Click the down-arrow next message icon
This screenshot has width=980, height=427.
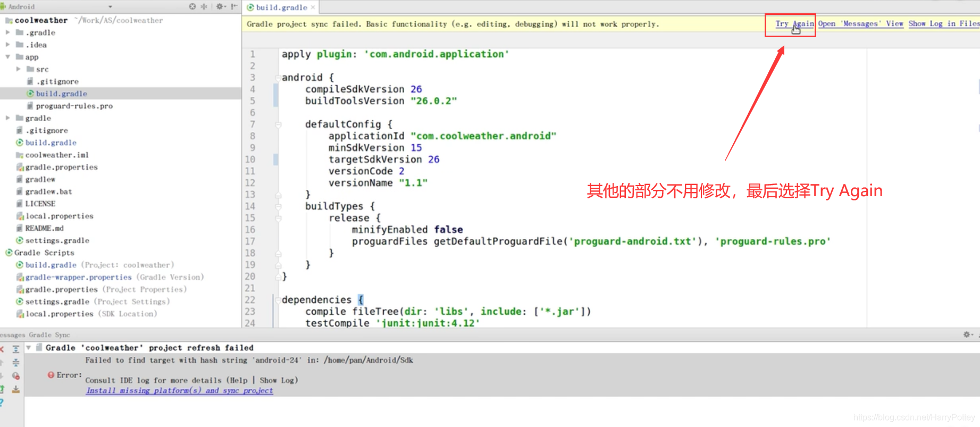[x=2, y=376]
